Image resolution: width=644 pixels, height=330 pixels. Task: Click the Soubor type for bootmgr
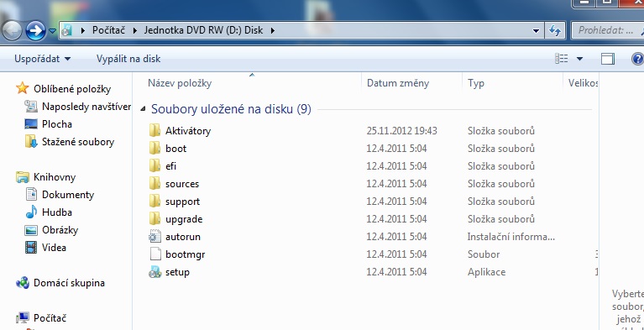click(484, 254)
